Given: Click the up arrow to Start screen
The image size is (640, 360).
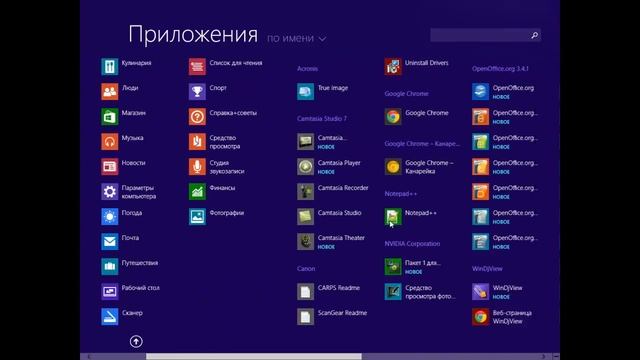Looking at the screenshot, I should [x=136, y=341].
